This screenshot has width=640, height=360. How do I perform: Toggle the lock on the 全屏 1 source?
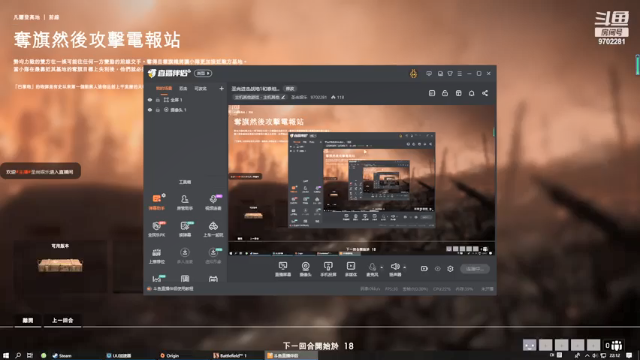tap(158, 100)
